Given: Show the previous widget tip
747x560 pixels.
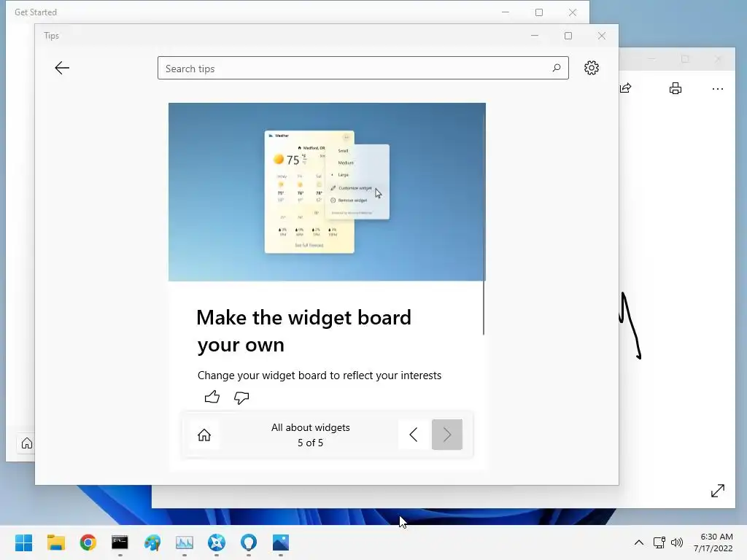Looking at the screenshot, I should click(x=414, y=435).
